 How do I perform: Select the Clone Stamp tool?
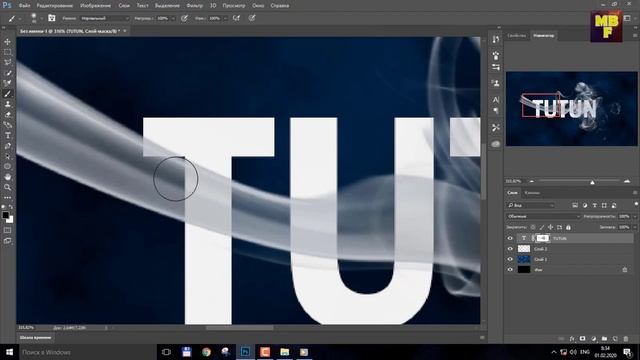7,104
